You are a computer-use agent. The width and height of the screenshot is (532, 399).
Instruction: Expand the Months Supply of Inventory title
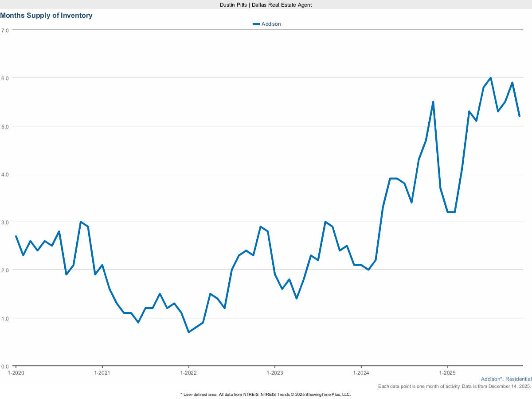tap(47, 16)
